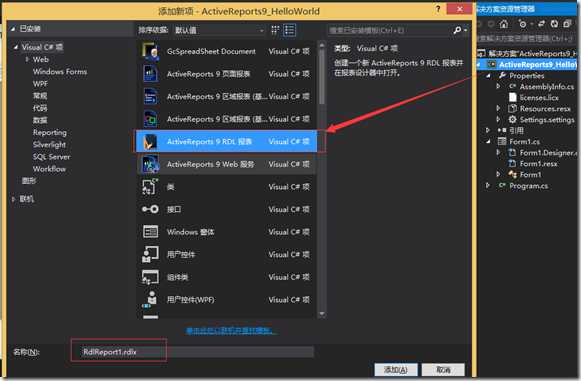581x381 pixels.
Task: Switch template list to small icons view
Action: (275, 30)
